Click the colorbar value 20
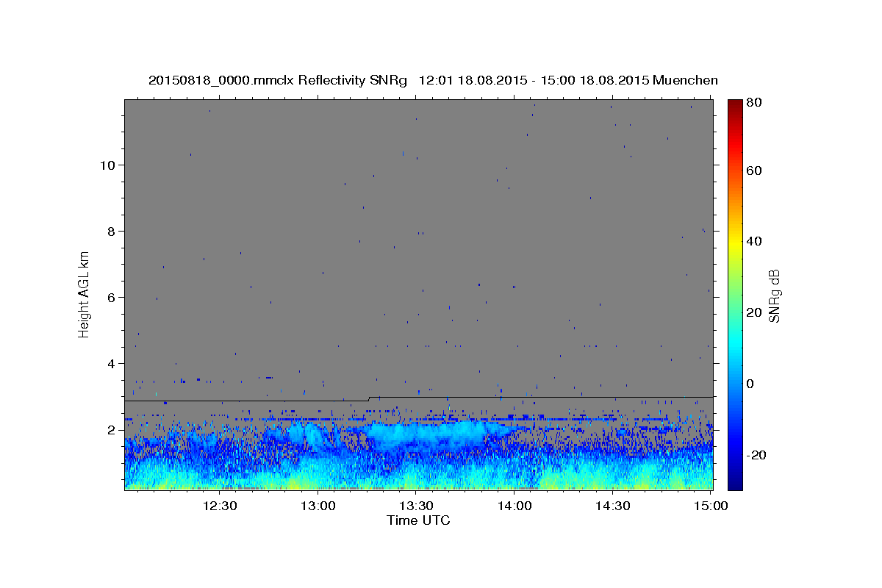The width and height of the screenshot is (882, 588). pos(756,312)
